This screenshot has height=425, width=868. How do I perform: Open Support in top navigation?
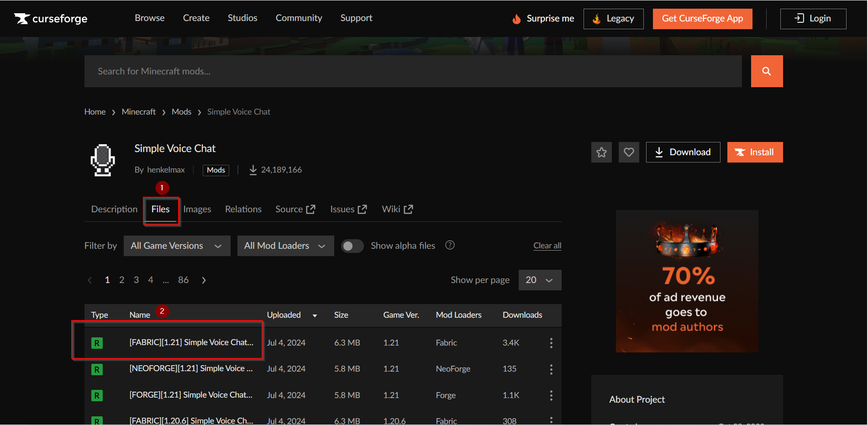click(x=357, y=18)
